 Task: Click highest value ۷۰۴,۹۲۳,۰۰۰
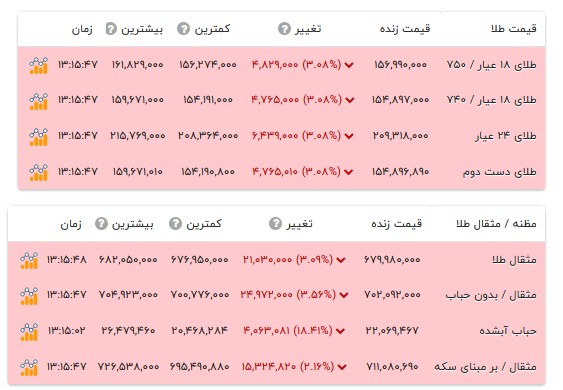[x=128, y=295]
